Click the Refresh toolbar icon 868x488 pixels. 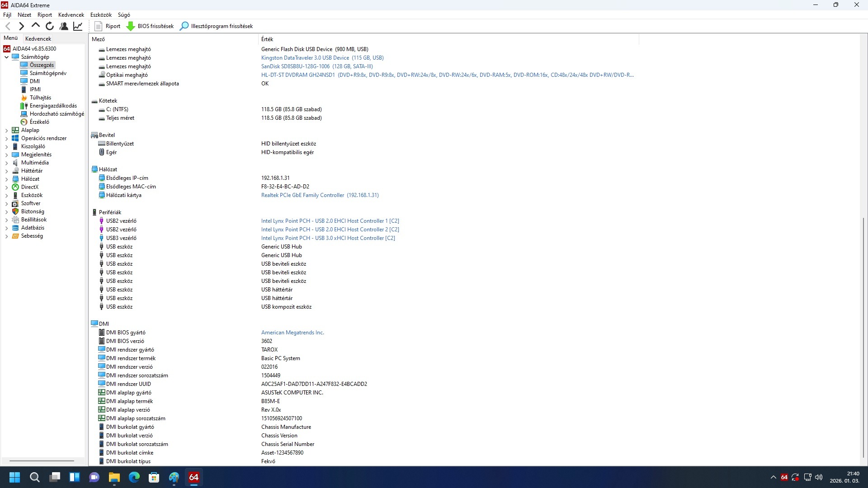click(50, 26)
